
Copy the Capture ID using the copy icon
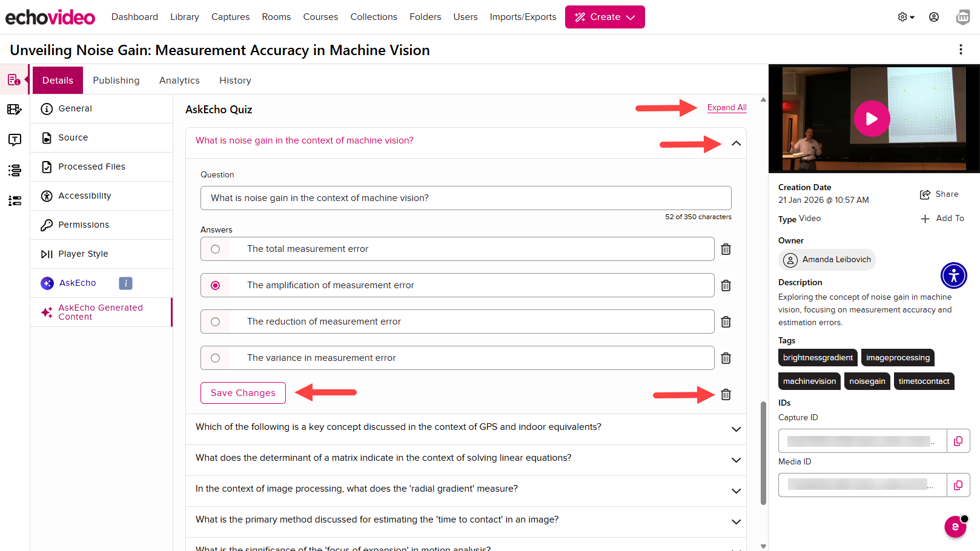[958, 441]
